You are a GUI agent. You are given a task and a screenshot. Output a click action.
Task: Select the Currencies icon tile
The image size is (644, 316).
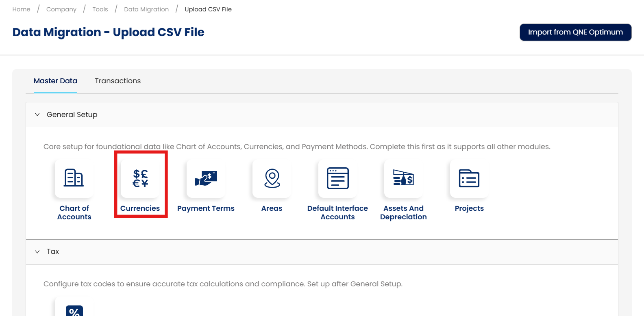pyautogui.click(x=140, y=178)
